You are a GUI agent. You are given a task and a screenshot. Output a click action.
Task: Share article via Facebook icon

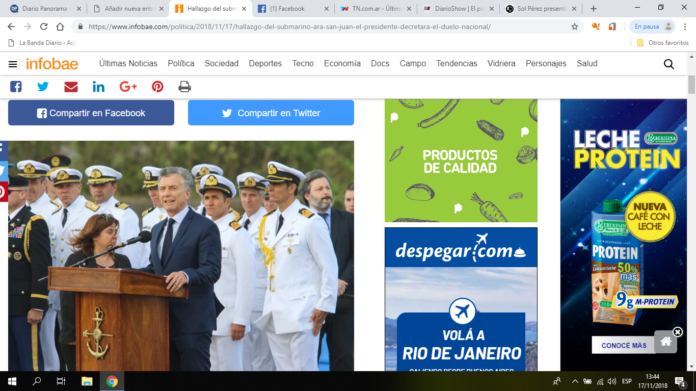[16, 87]
